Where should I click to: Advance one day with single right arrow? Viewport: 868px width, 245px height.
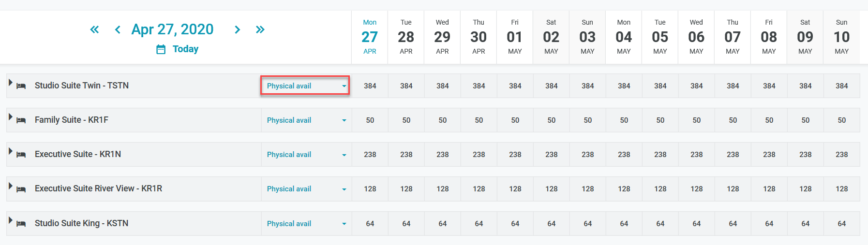tap(237, 29)
